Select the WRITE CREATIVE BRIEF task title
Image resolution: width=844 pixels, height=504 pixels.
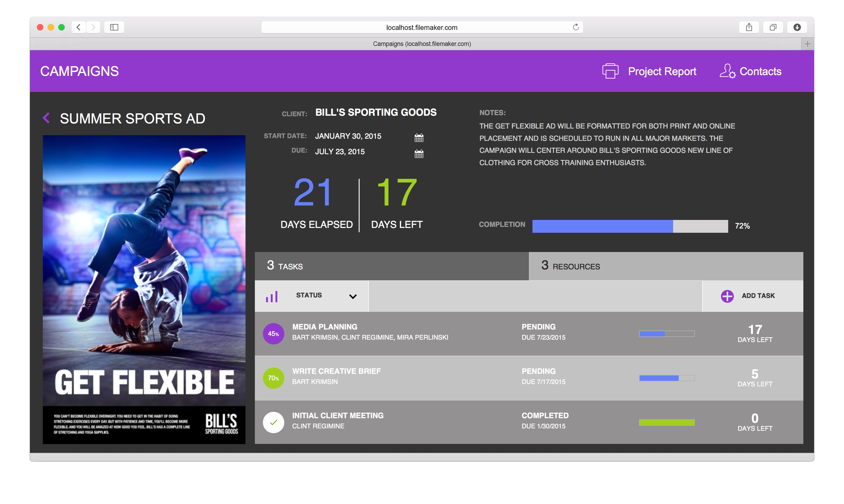[x=336, y=371]
